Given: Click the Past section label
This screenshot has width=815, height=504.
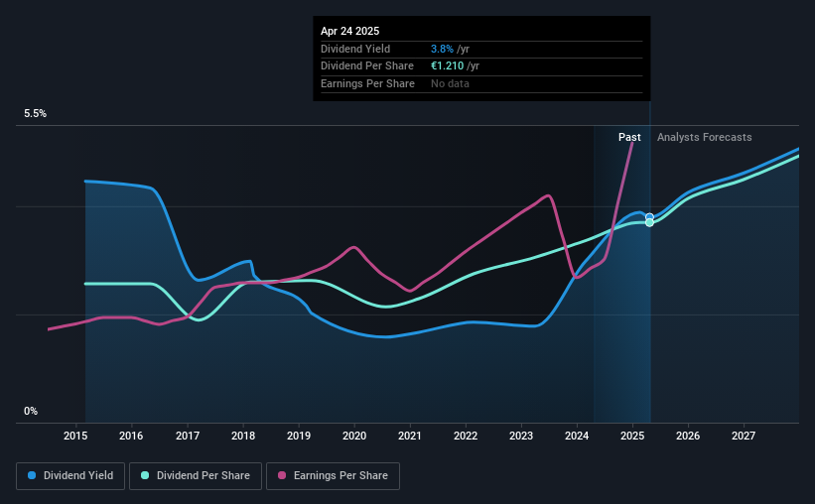Looking at the screenshot, I should click(629, 137).
